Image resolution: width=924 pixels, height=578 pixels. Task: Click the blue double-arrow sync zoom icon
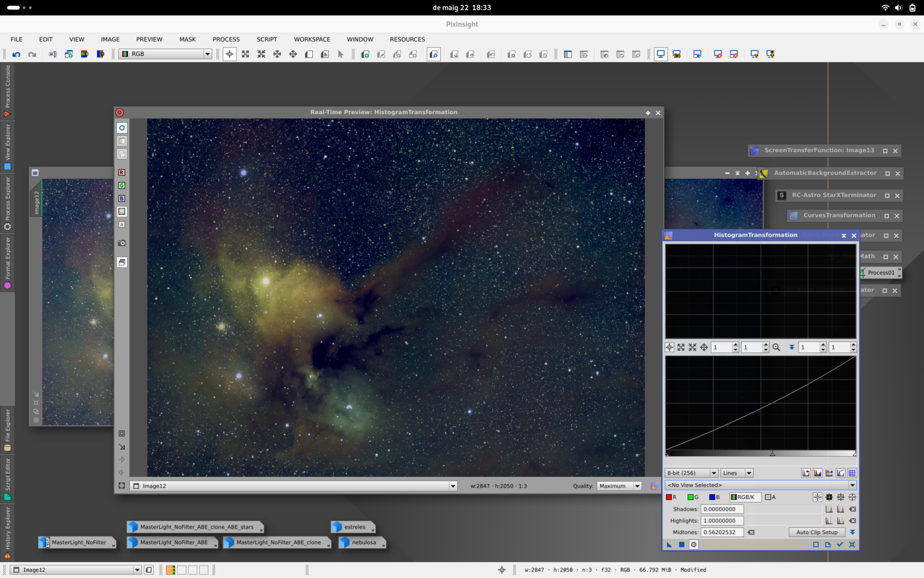coord(792,347)
